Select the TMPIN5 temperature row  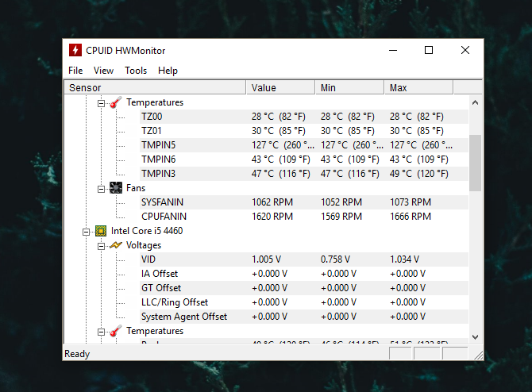[158, 145]
